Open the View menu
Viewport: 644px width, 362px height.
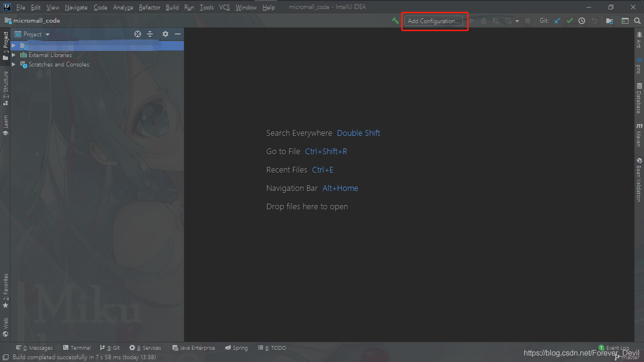(x=53, y=7)
